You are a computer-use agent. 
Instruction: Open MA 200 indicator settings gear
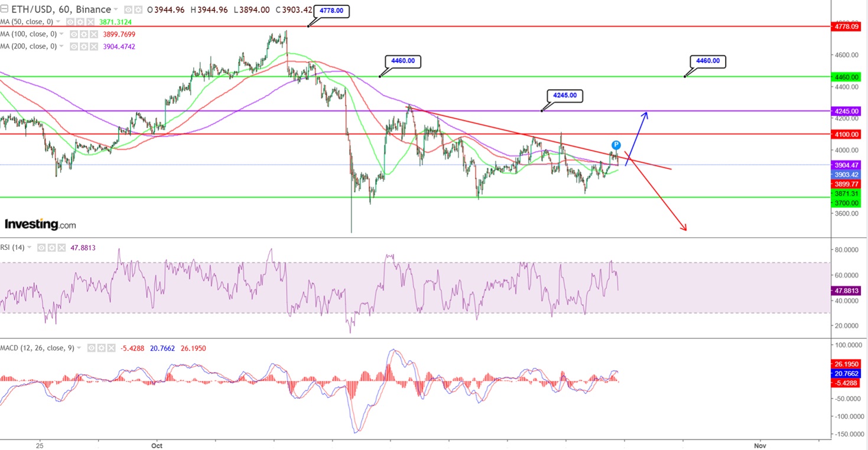84,46
